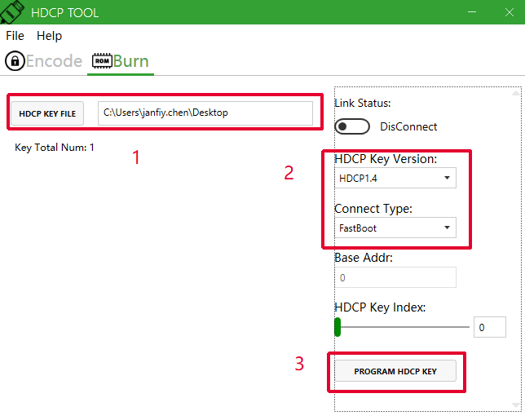Screen dimensions: 525x420
Task: Open HDCP Key Version combo showing HDCP1.4
Action: pos(395,178)
